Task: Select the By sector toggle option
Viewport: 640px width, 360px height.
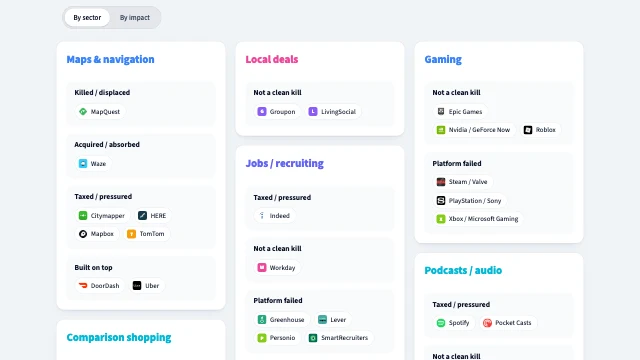Action: 87,18
